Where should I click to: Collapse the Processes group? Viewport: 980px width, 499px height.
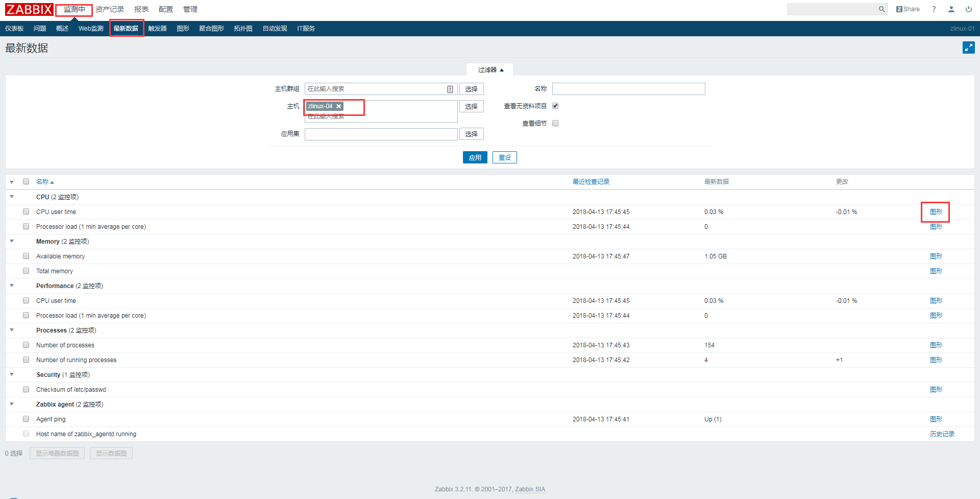coord(12,330)
